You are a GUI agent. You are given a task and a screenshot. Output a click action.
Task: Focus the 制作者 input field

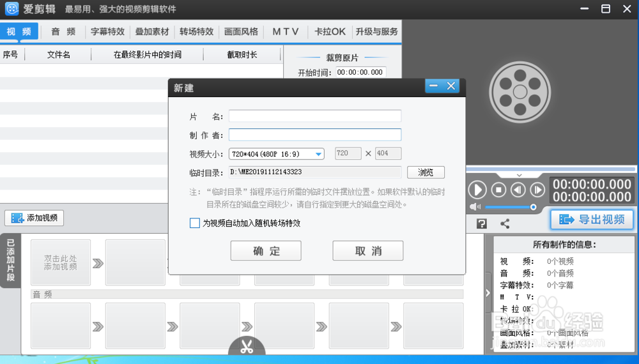(x=314, y=135)
